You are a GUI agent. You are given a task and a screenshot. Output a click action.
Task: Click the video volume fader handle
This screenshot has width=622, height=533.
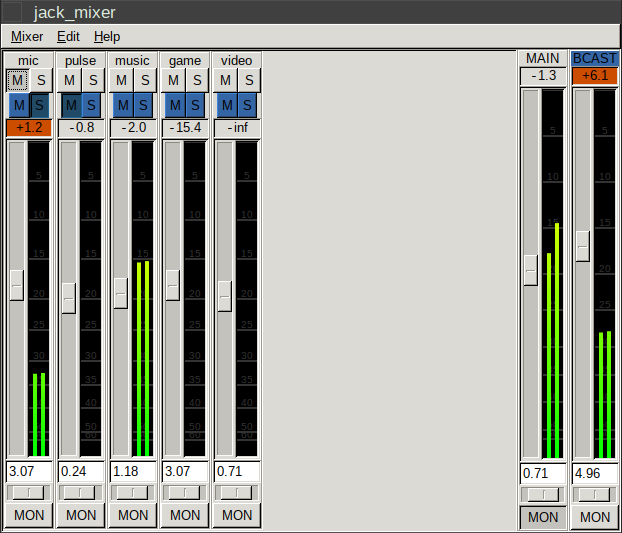click(x=225, y=296)
